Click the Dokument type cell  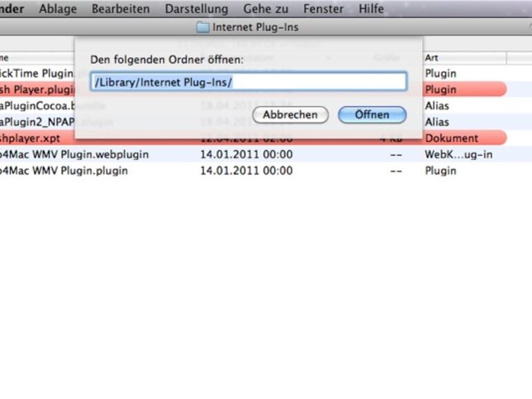[x=452, y=138]
